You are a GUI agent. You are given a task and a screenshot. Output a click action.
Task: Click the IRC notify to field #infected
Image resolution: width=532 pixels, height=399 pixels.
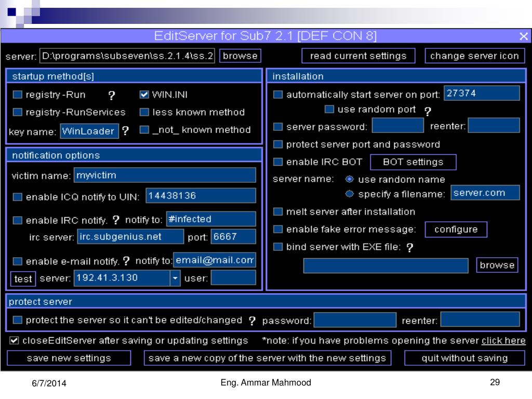[211, 219]
